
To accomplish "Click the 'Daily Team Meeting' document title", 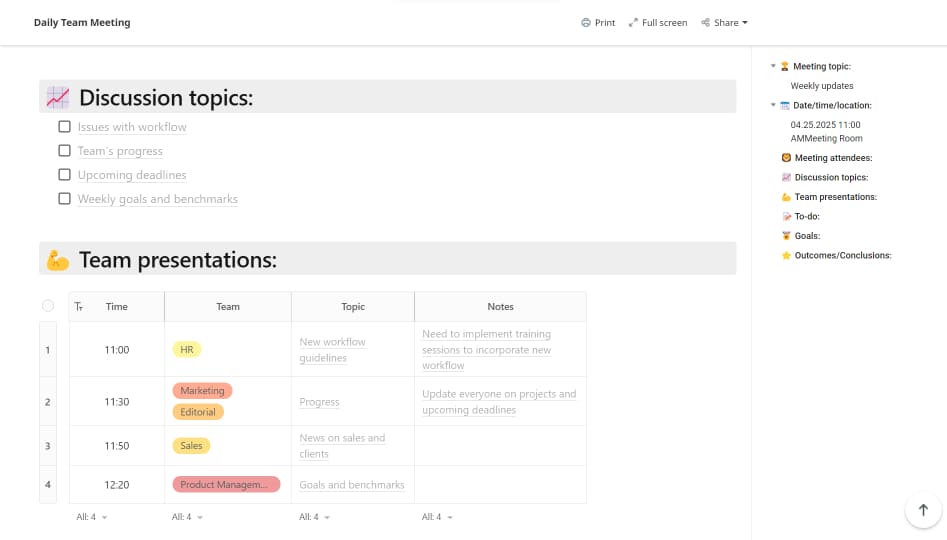I will pyautogui.click(x=82, y=22).
